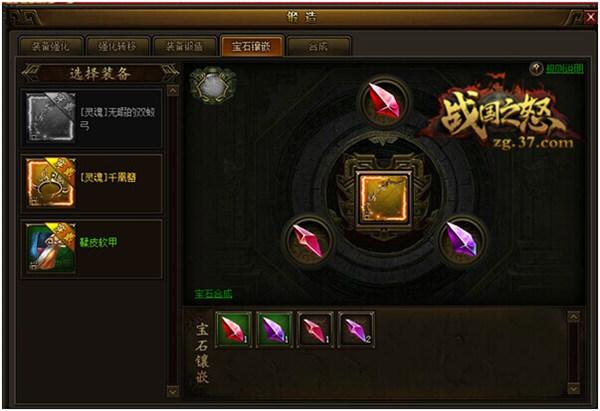This screenshot has width=600, height=411.
Task: Pick the third inventory gem, the pink one
Action: coord(315,329)
